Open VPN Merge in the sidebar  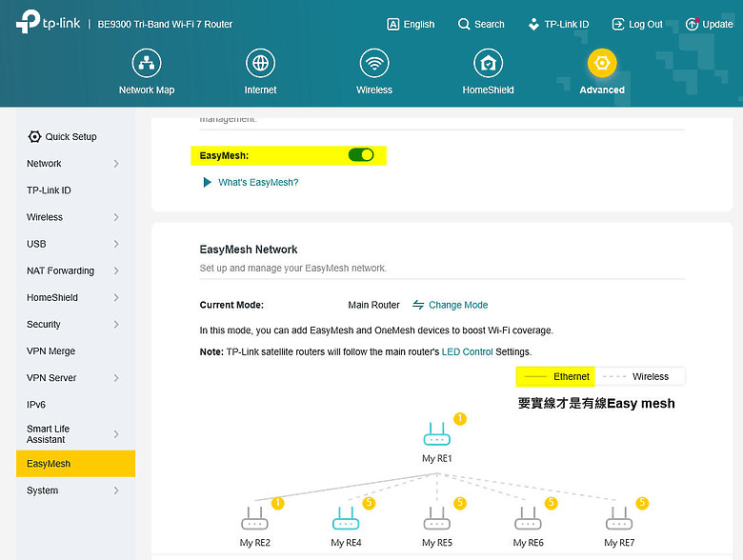coord(75,351)
